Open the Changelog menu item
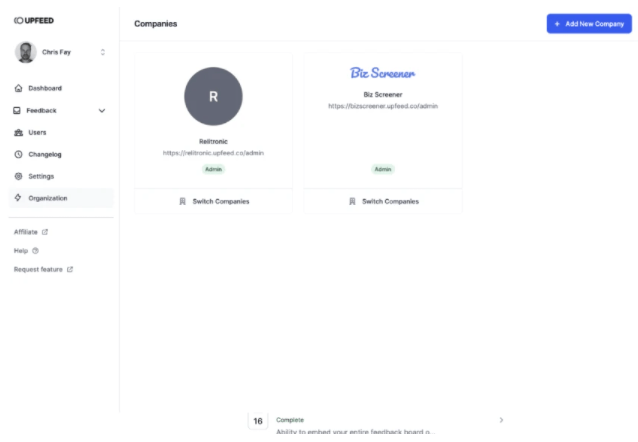This screenshot has height=442, width=638. tap(44, 154)
